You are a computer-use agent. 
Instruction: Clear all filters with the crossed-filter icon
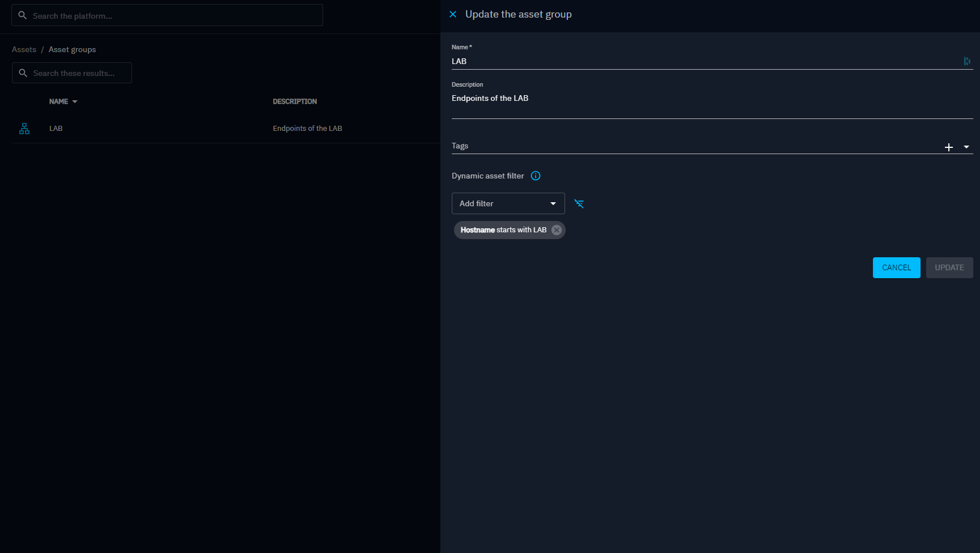pyautogui.click(x=579, y=203)
